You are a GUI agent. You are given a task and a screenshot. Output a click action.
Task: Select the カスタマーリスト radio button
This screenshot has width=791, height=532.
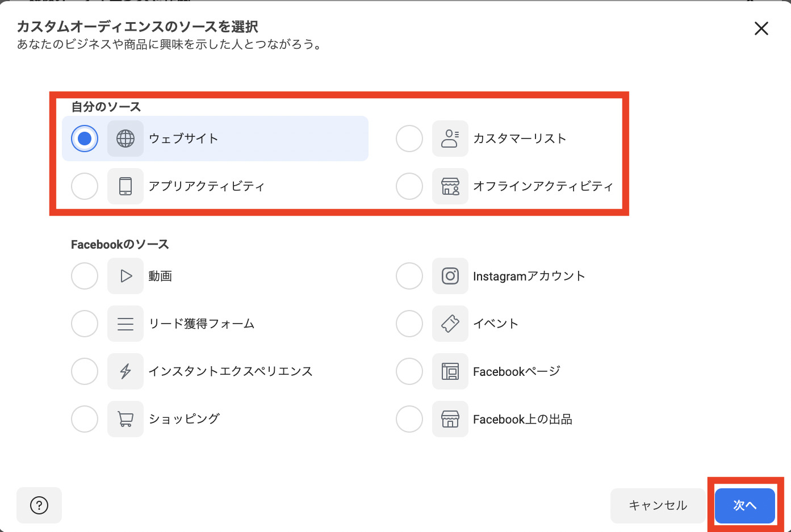point(409,139)
